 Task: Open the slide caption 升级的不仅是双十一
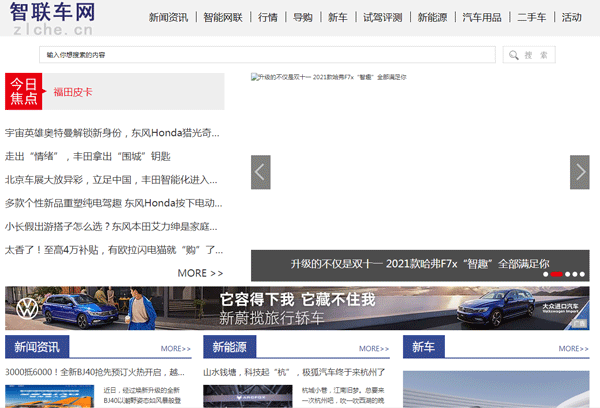(x=420, y=264)
